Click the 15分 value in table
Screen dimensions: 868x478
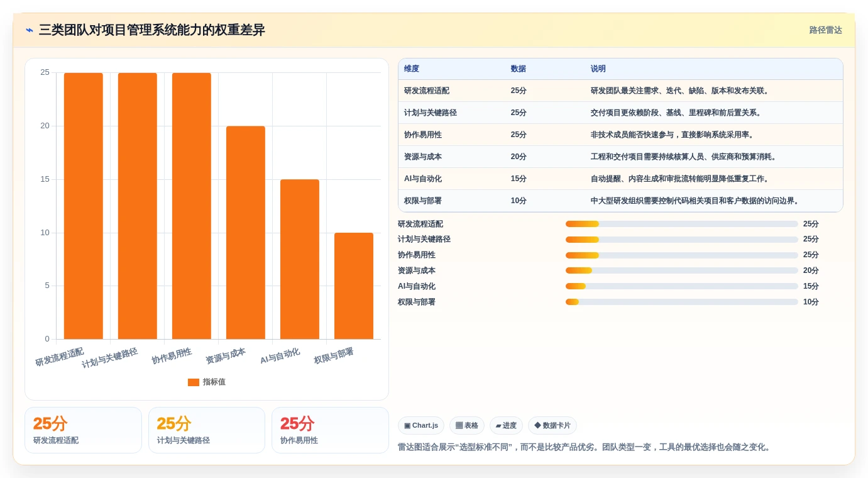[519, 179]
